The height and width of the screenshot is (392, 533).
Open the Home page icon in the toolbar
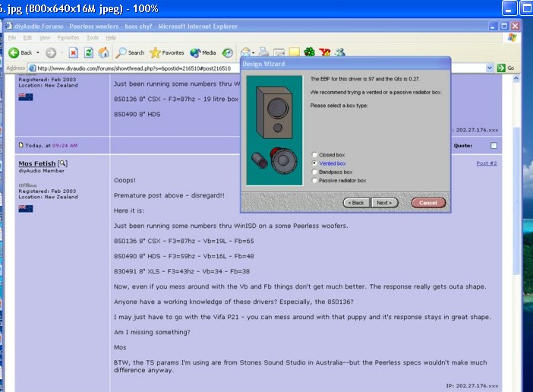click(104, 52)
